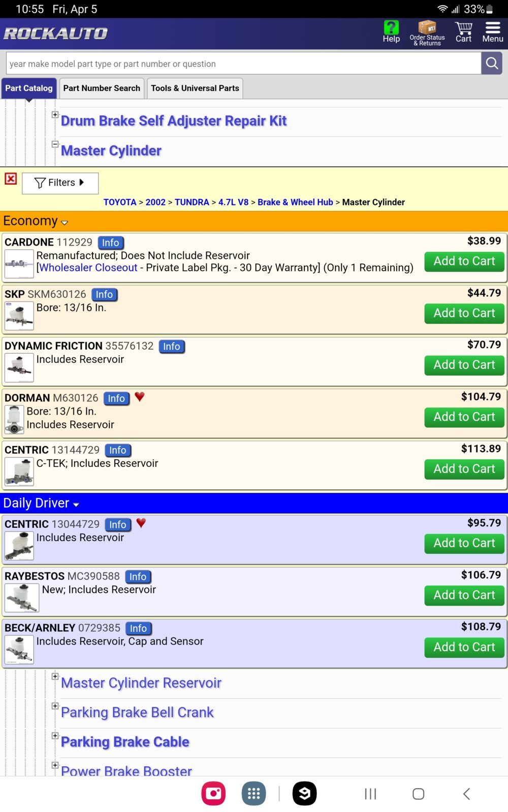The width and height of the screenshot is (508, 812).
Task: Open the shopping Cart
Action: tap(463, 31)
